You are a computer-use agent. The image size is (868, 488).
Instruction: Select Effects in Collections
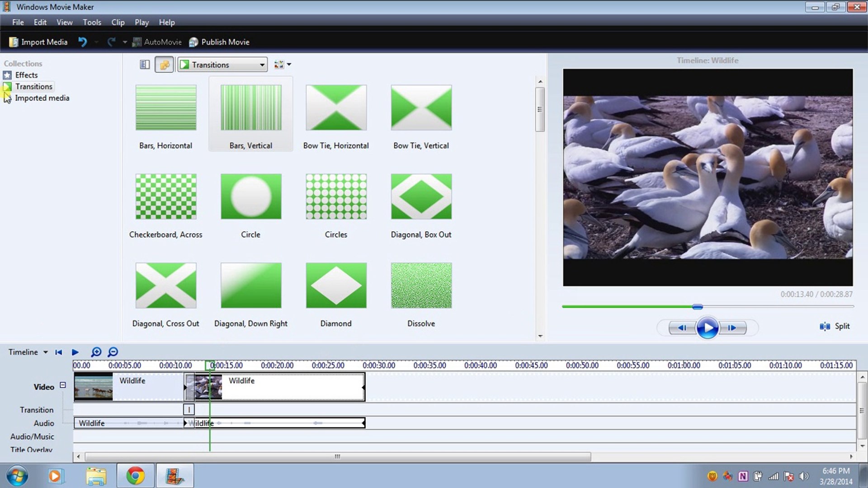click(26, 75)
